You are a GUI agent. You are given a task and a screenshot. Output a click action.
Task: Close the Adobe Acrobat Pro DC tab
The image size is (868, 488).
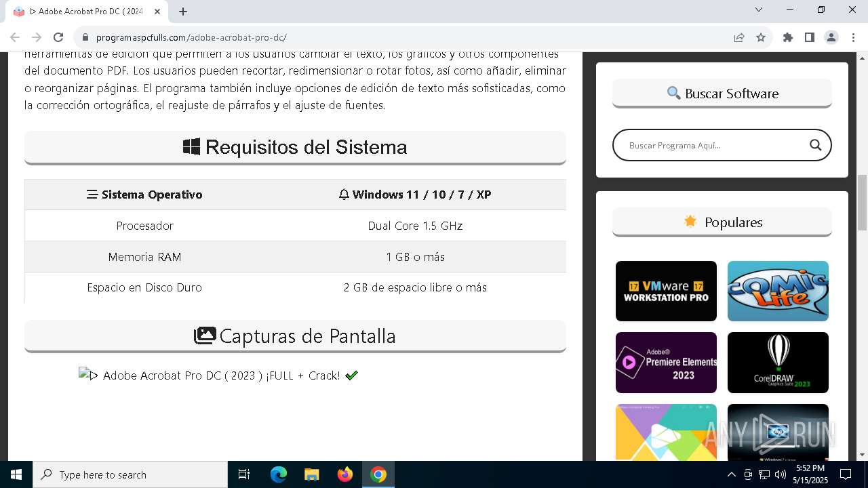[x=157, y=12]
